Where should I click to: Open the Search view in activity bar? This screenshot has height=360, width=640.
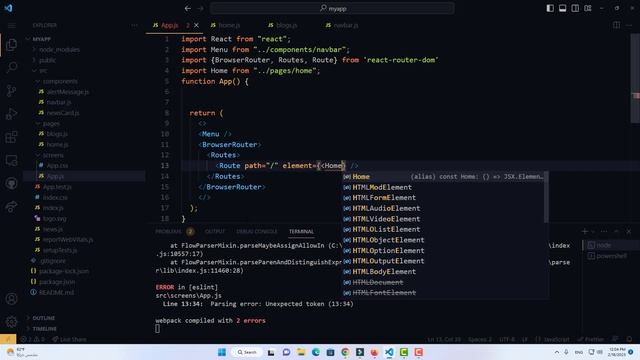tap(11, 67)
